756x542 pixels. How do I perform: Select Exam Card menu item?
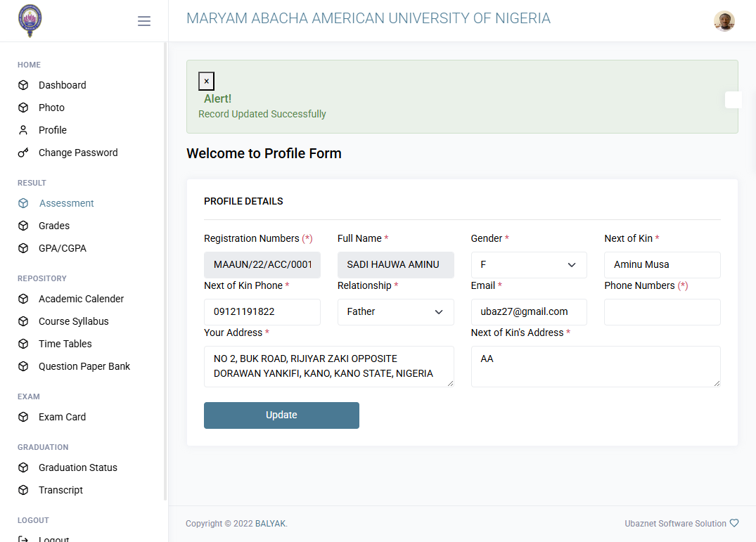pos(62,417)
